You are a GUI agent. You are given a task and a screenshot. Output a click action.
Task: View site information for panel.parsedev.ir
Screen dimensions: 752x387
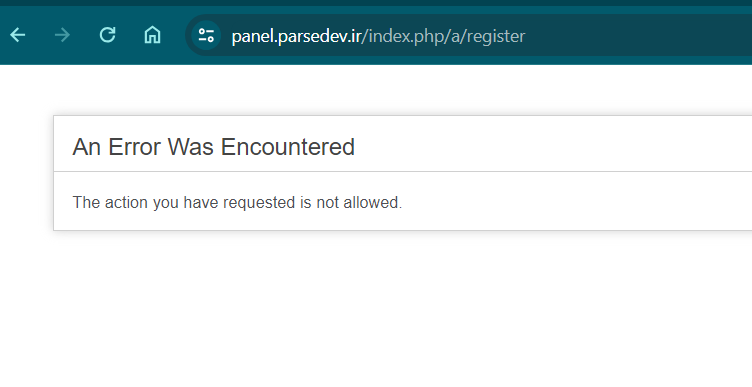(x=206, y=35)
